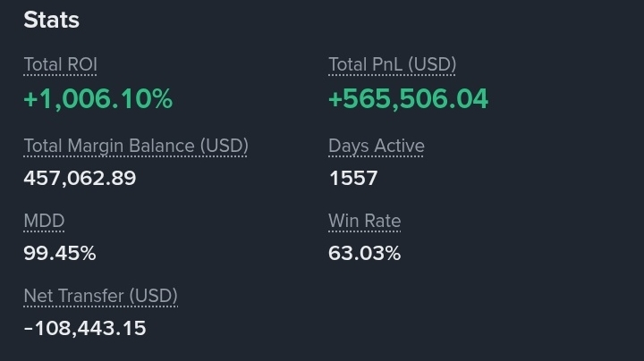Select the Total Margin Balance (USD) label
Viewport: 644px width, 361px height.
point(135,146)
